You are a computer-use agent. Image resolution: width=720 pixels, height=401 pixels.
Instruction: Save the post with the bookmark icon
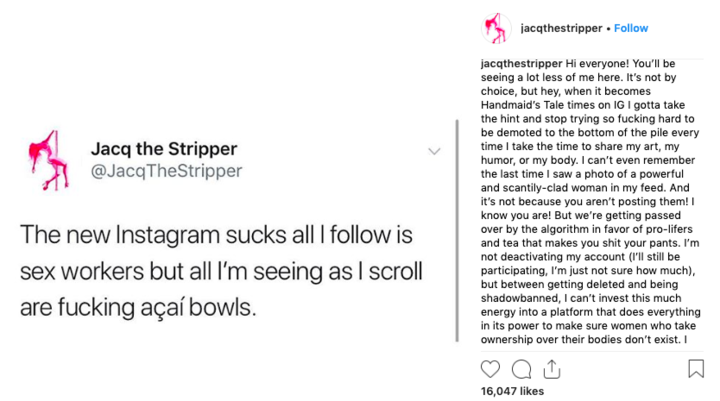point(696,368)
